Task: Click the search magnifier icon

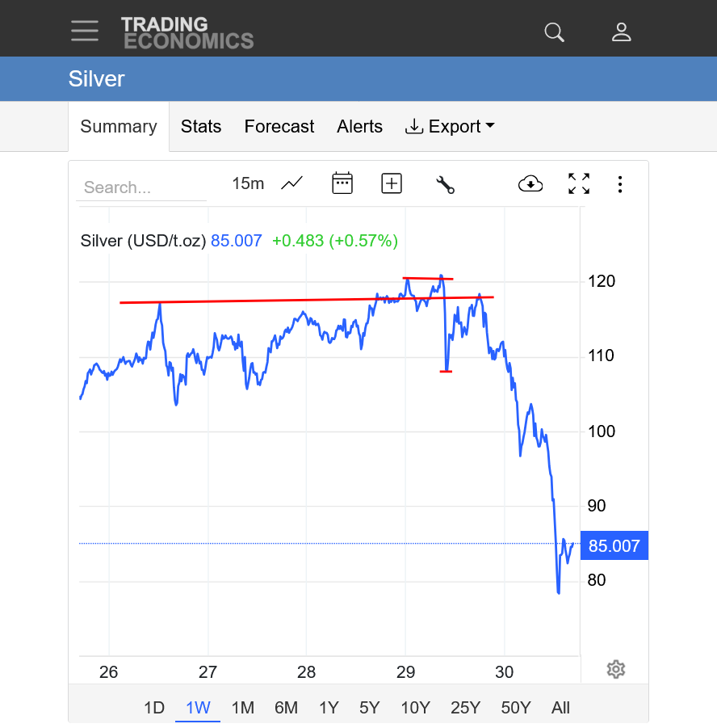Action: coord(554,32)
